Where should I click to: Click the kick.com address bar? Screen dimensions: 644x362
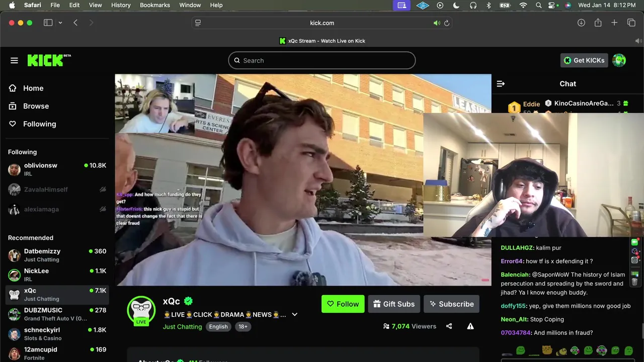[x=322, y=23]
